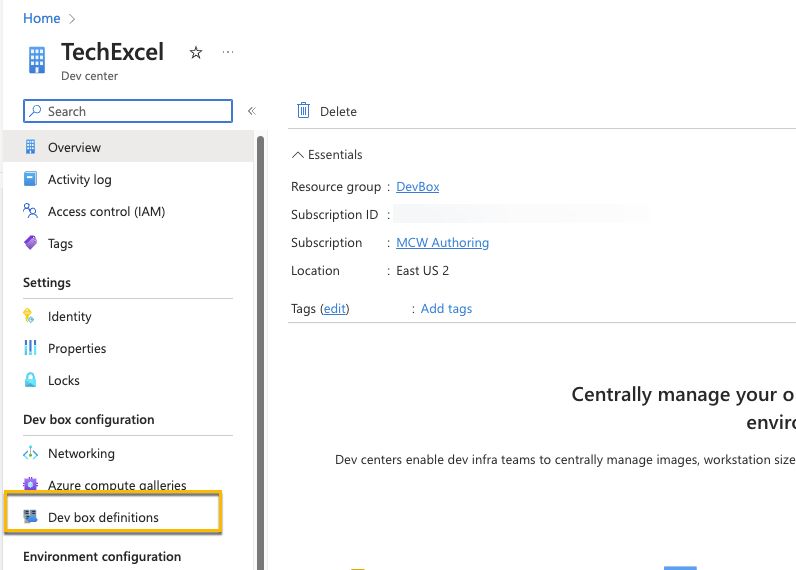Open the MCW Authoring subscription link
The image size is (796, 570).
(x=442, y=243)
